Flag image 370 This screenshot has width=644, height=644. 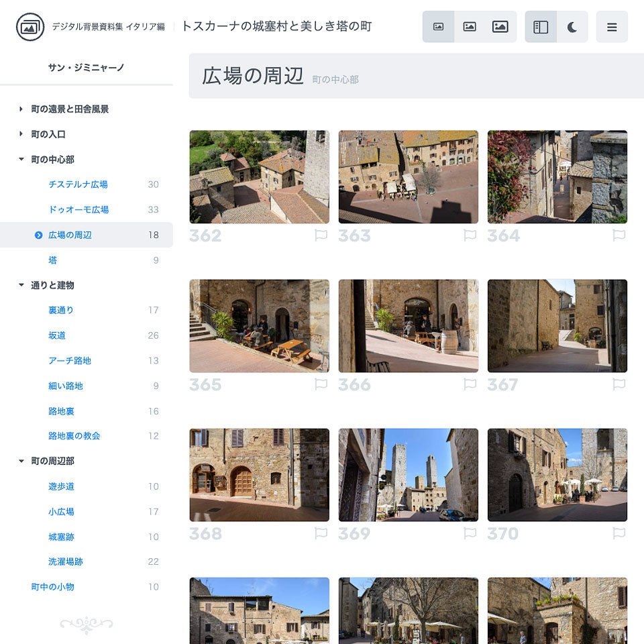[619, 533]
